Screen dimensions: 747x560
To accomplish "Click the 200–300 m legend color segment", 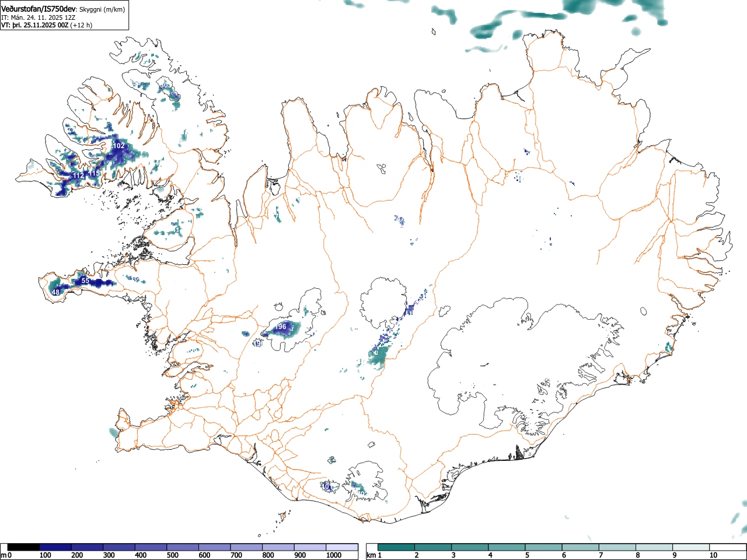I will pos(87,547).
